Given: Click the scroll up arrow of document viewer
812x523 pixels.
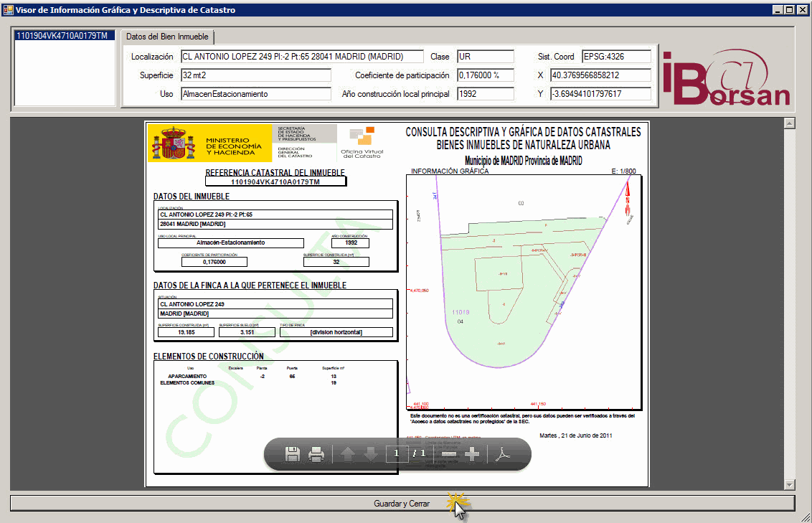Looking at the screenshot, I should (790, 123).
